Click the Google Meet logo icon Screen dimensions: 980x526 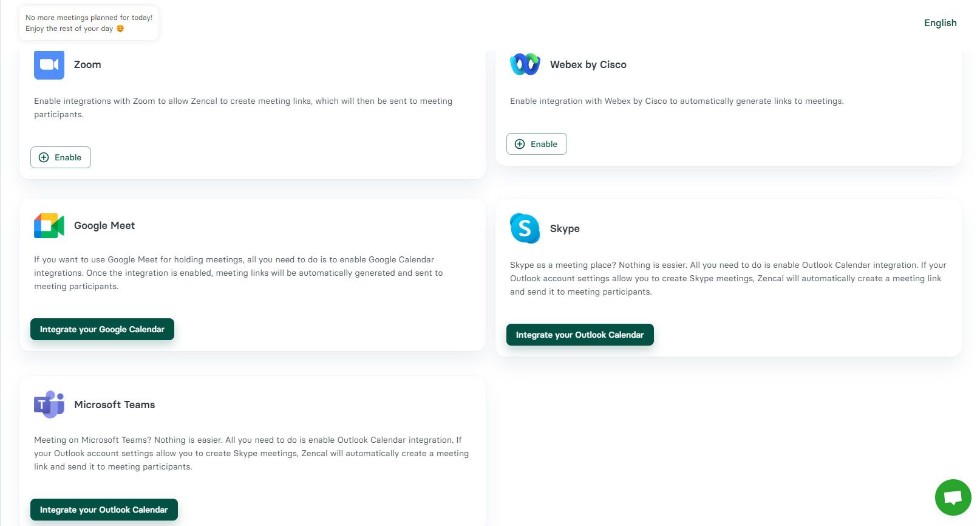(x=49, y=225)
